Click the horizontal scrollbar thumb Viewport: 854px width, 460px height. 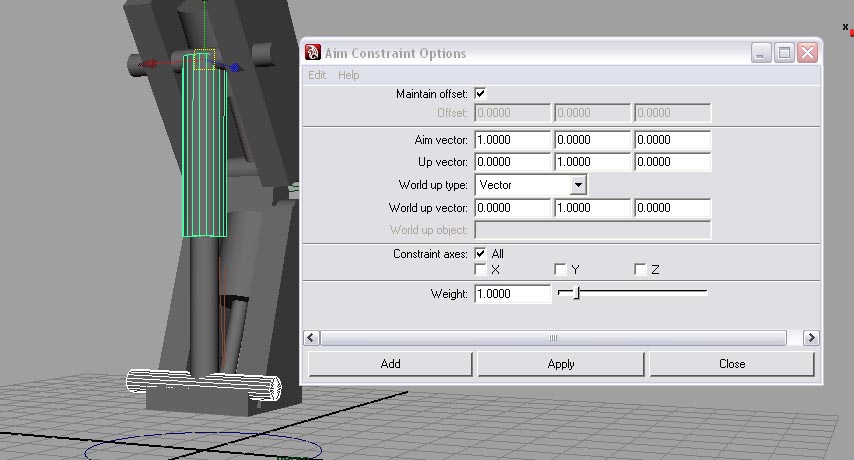pos(553,338)
